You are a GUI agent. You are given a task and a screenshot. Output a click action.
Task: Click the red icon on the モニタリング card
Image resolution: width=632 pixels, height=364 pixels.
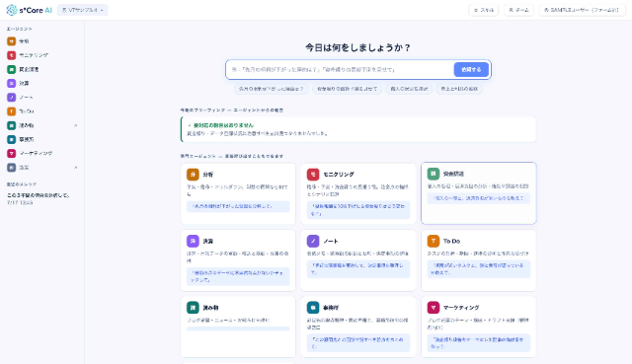tap(313, 175)
